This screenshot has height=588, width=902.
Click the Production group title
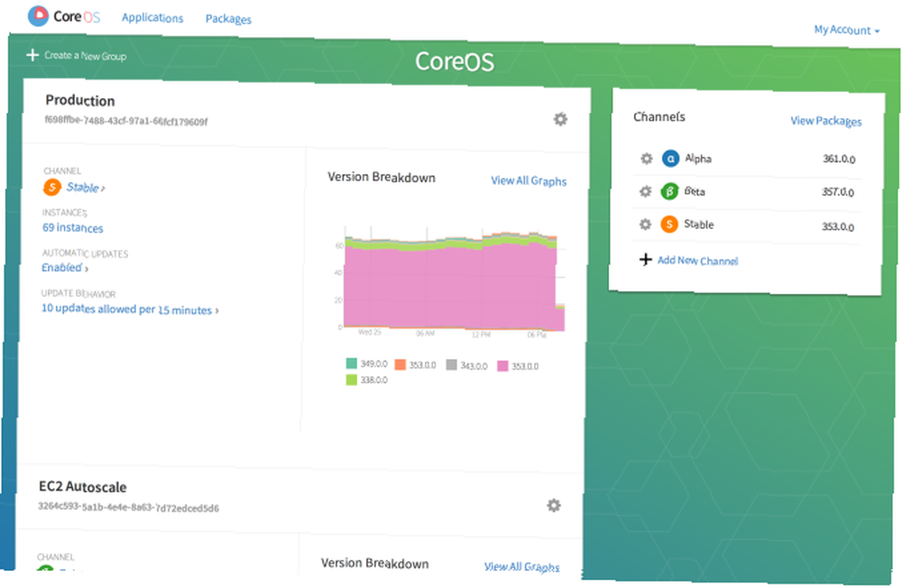[80, 101]
